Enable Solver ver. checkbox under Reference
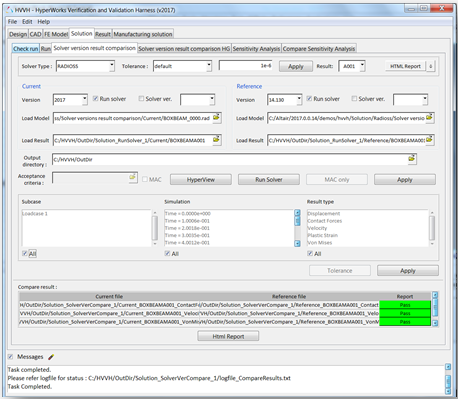The width and height of the screenshot is (458, 399). [x=354, y=99]
